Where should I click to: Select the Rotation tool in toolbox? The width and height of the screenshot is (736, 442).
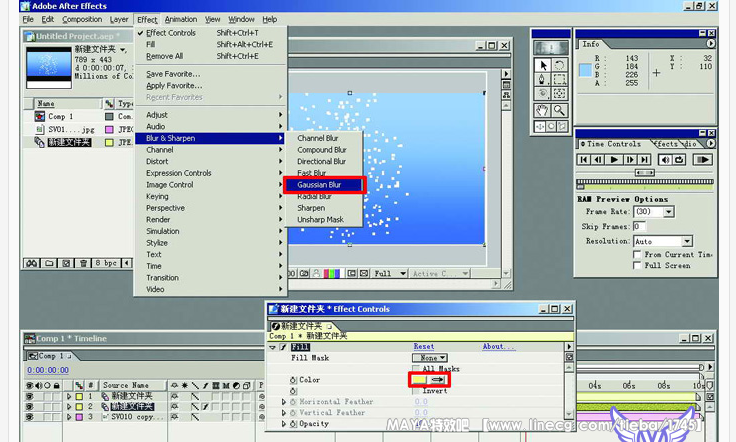tap(560, 65)
